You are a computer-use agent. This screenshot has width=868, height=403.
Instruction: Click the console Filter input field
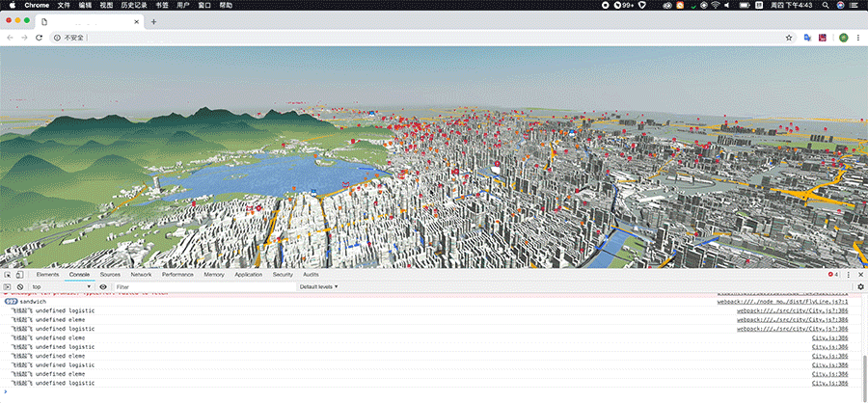pos(204,286)
